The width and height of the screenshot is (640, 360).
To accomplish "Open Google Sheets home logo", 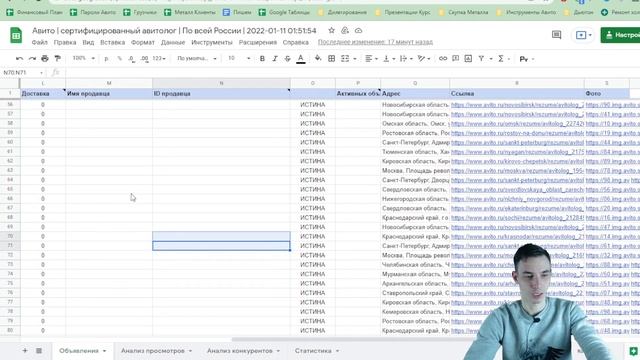I will (16, 36).
